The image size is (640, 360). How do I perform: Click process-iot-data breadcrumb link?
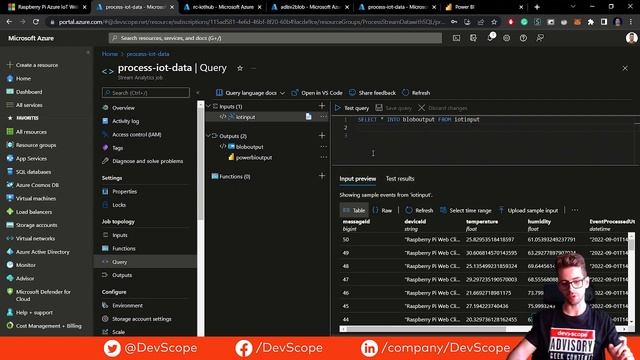148,54
